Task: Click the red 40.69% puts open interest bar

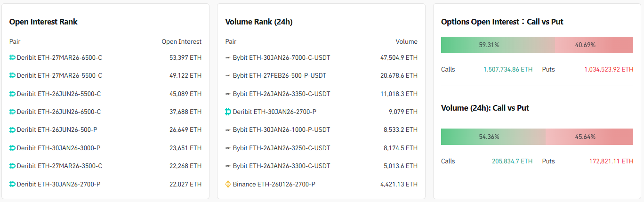Action: pyautogui.click(x=594, y=45)
